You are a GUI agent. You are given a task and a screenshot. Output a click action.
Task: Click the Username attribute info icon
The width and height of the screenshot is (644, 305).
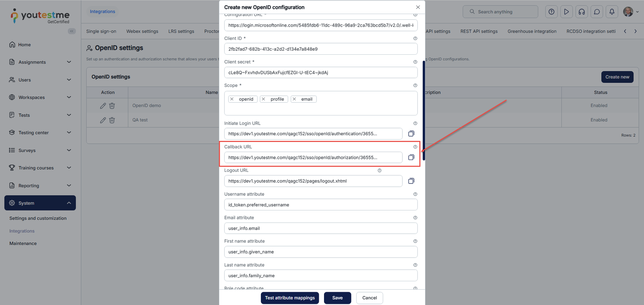[x=415, y=194]
